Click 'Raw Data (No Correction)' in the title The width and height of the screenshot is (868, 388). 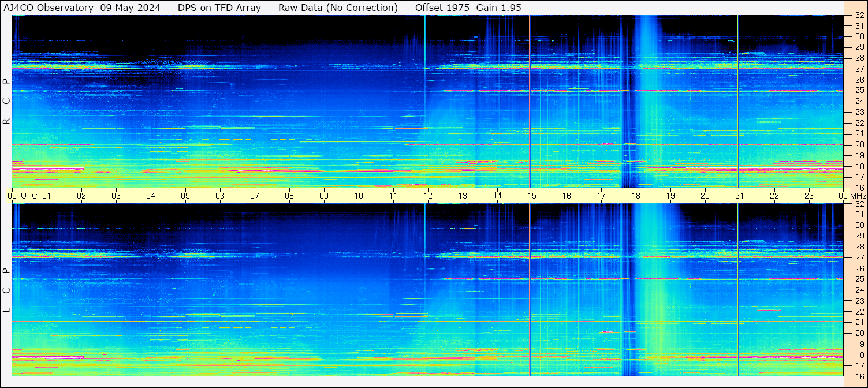(x=338, y=8)
